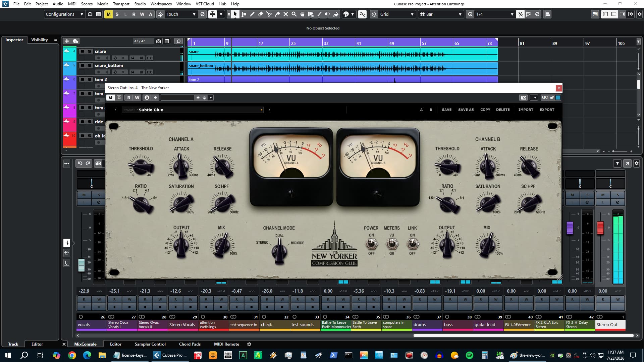Open the Transport menu
This screenshot has height=362, width=644.
tap(121, 4)
